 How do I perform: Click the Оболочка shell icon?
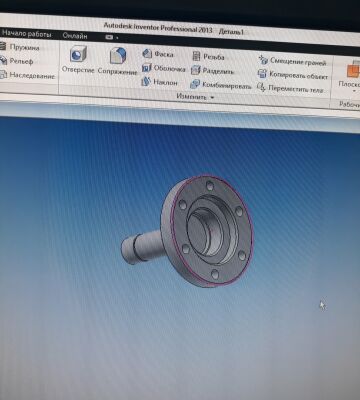point(146,68)
